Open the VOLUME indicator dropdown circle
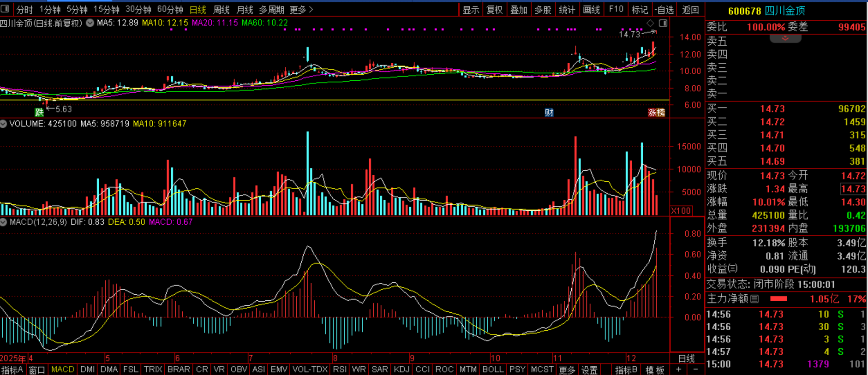The width and height of the screenshot is (868, 375). (3, 124)
